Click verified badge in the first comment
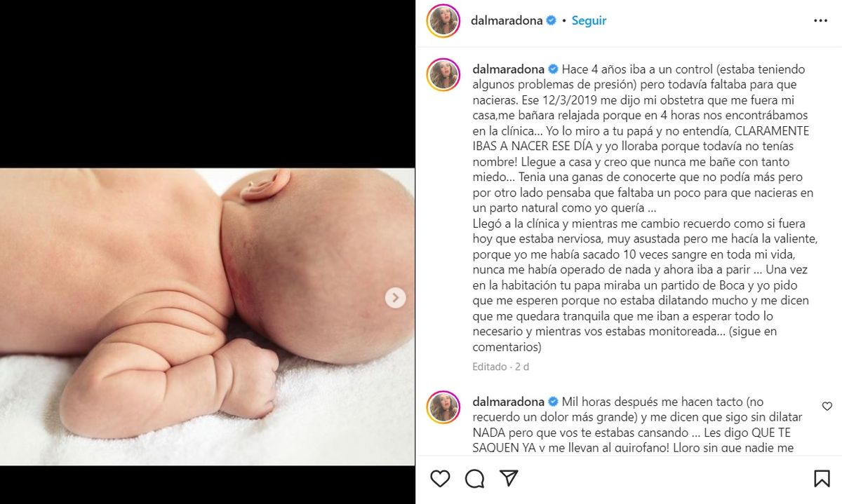This screenshot has height=504, width=842. click(x=553, y=402)
